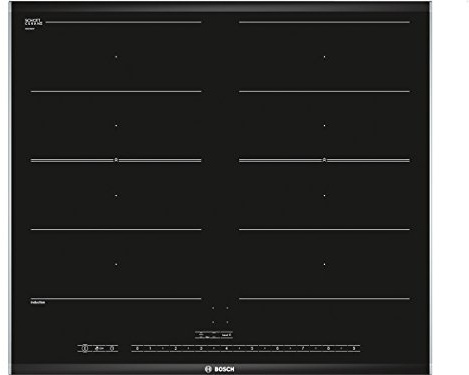Activate the boost function key
This screenshot has height=375, width=469.
(x=227, y=335)
